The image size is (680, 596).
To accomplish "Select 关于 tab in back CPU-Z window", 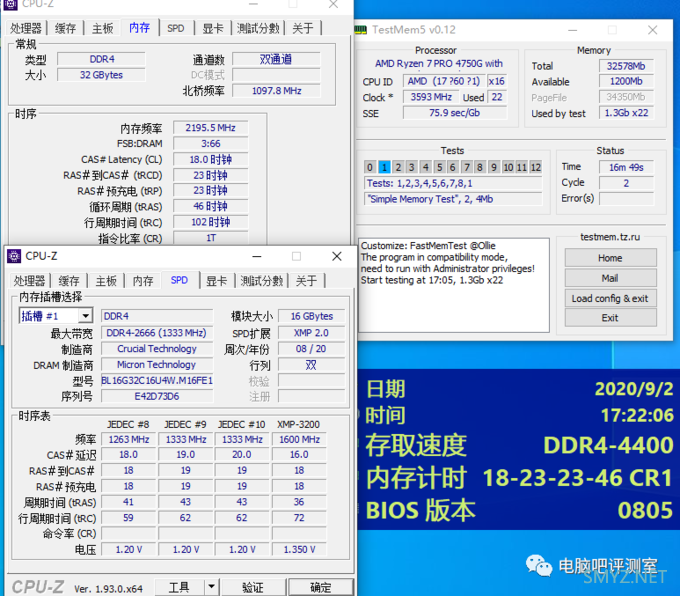I will tap(303, 29).
